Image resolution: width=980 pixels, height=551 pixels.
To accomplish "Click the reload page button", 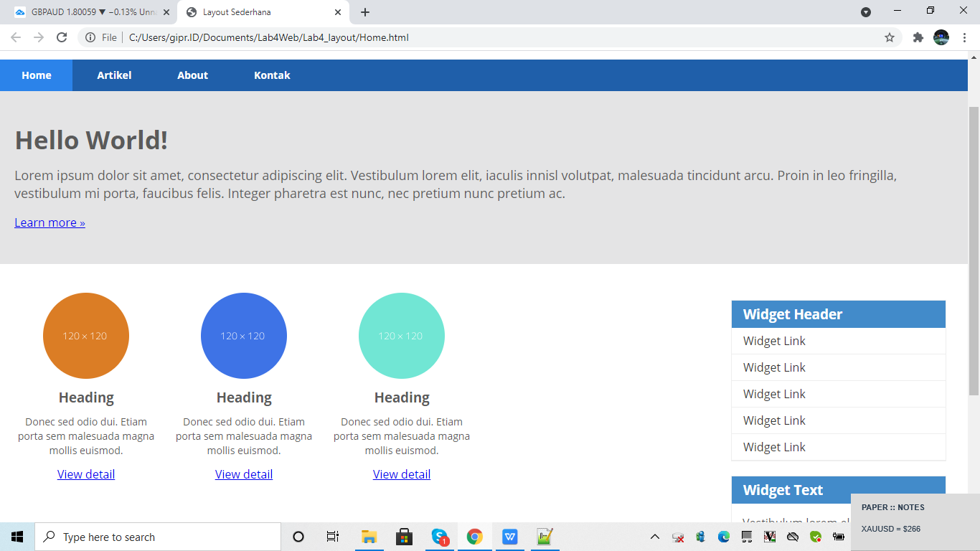I will click(61, 37).
